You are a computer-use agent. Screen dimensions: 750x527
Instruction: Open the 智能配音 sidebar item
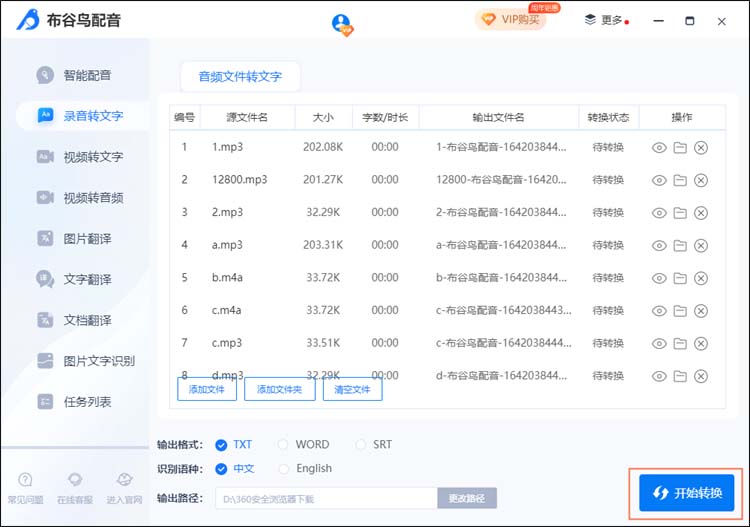click(x=87, y=75)
